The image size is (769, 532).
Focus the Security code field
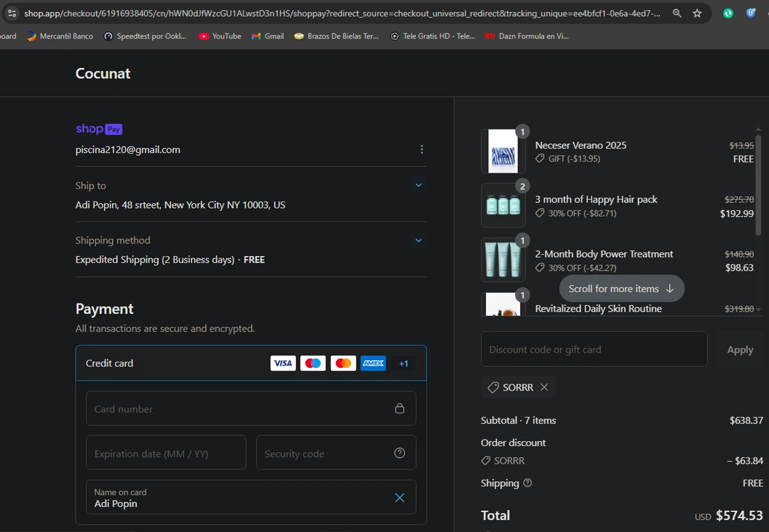click(x=336, y=453)
